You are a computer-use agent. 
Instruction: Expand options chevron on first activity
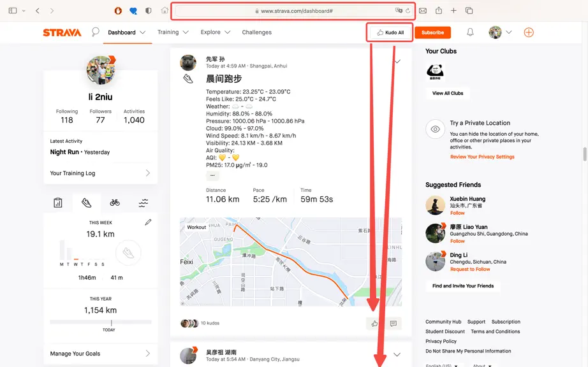pyautogui.click(x=397, y=61)
